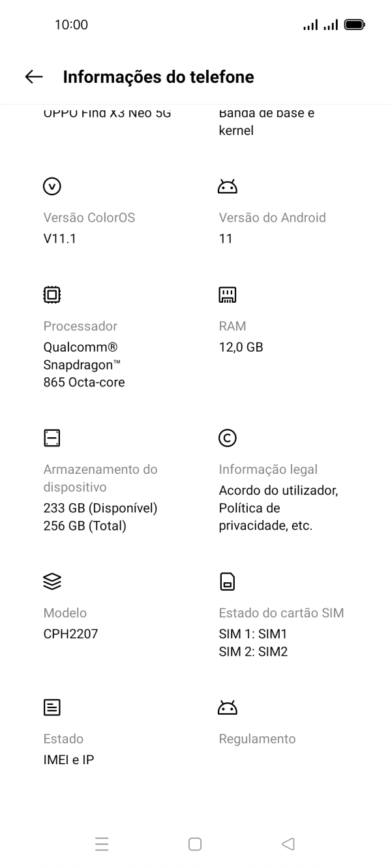
Task: Select the Modelo layers icon
Action: 52,581
